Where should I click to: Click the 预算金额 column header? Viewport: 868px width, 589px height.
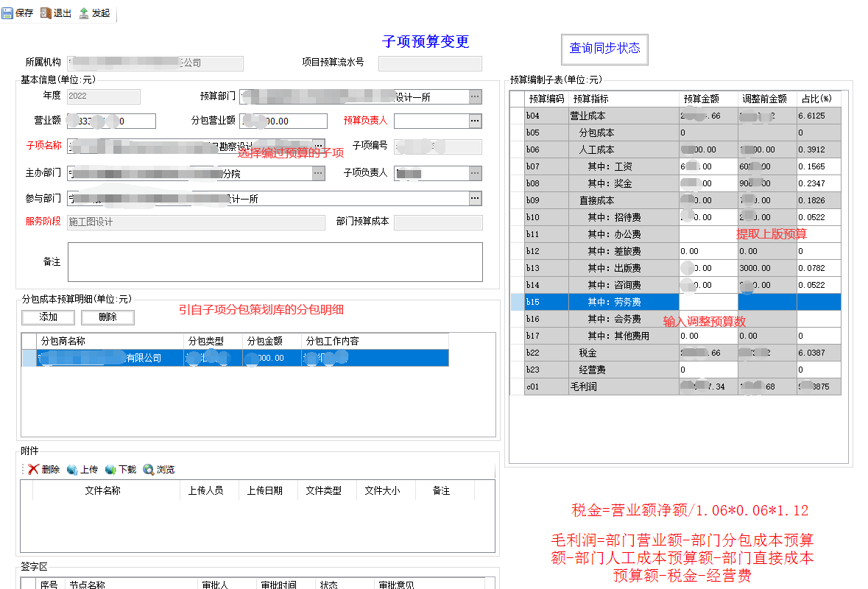coord(708,99)
